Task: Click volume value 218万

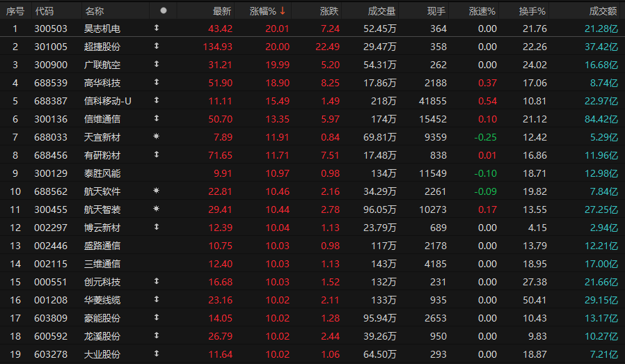Action: coord(383,102)
